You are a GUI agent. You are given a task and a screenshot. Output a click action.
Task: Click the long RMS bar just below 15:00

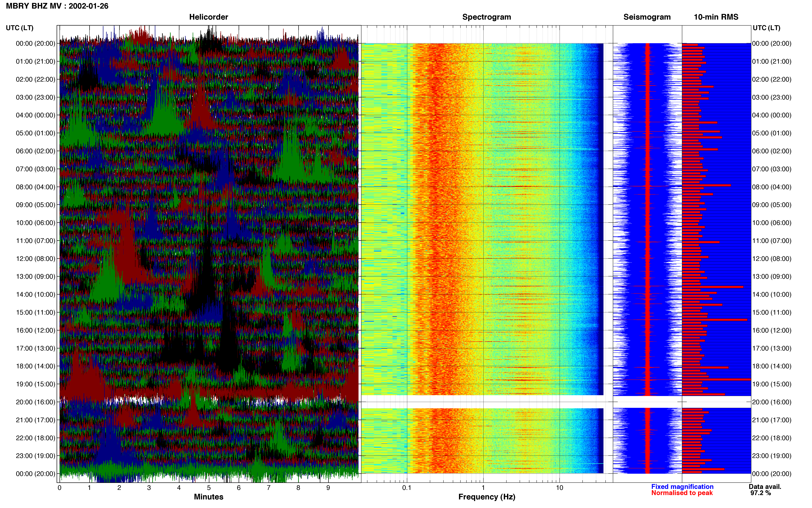[x=715, y=319]
